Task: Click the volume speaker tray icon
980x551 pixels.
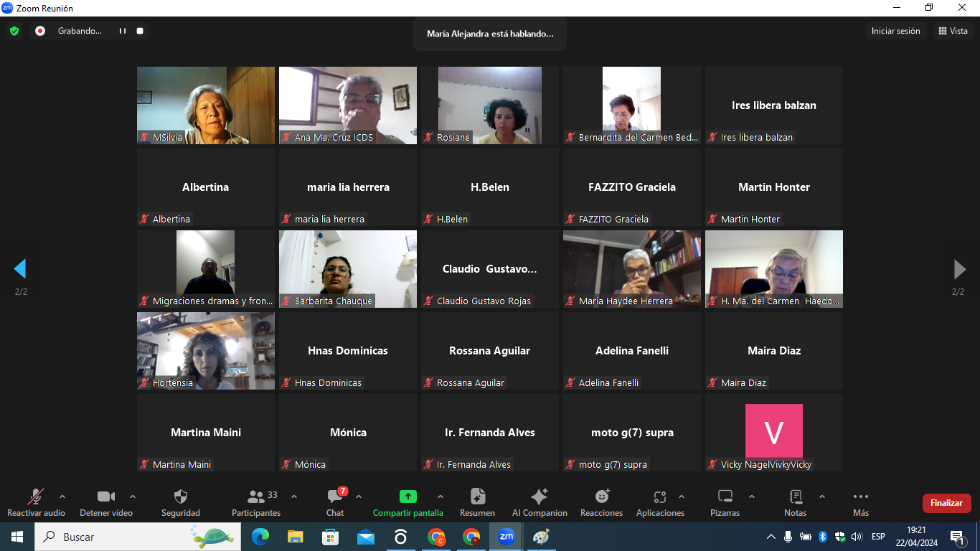Action: point(857,537)
